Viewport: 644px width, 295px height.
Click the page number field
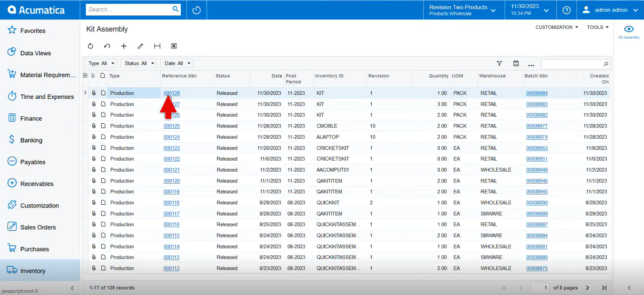(540, 288)
